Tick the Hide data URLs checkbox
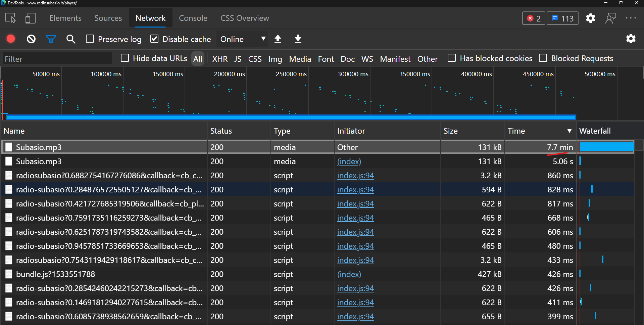 point(125,58)
